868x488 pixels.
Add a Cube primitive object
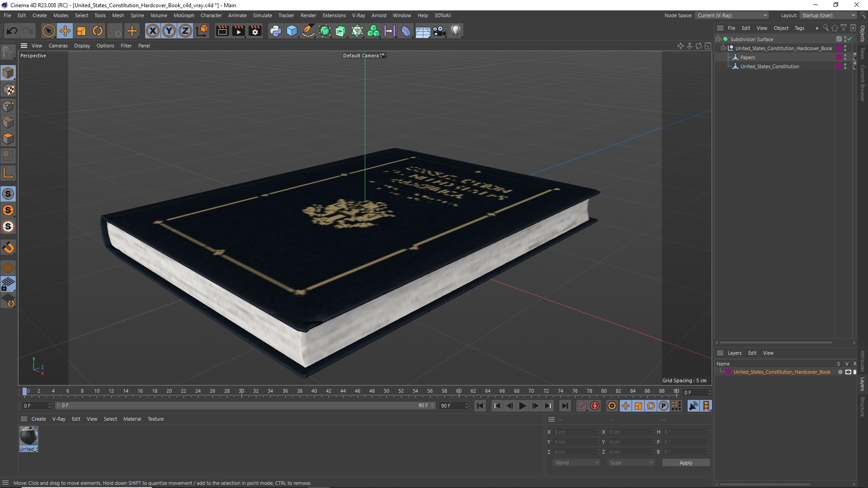(292, 31)
